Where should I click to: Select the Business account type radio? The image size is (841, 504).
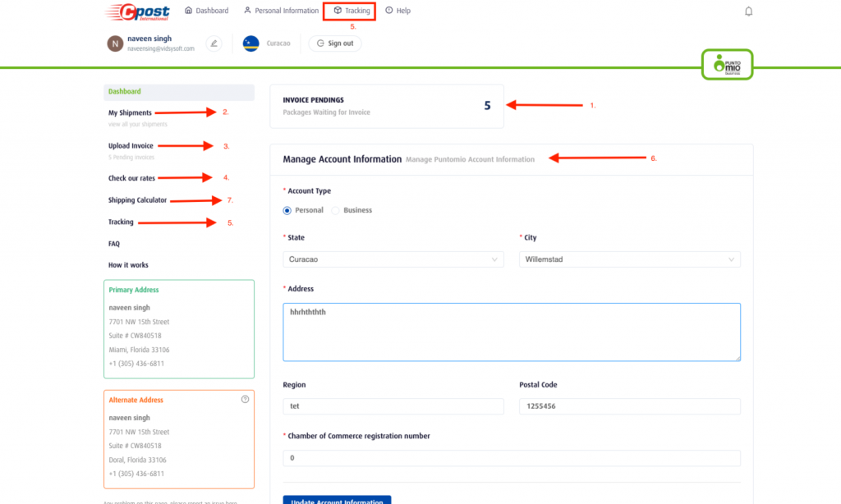(335, 210)
